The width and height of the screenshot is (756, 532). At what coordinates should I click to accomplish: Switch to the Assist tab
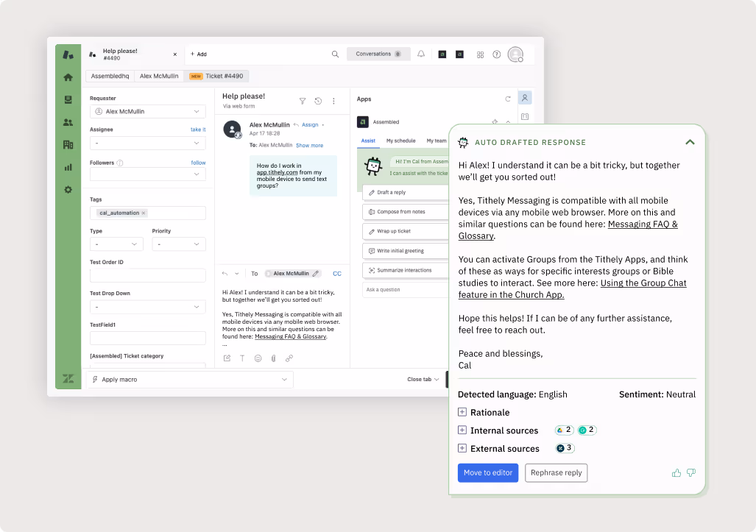368,141
